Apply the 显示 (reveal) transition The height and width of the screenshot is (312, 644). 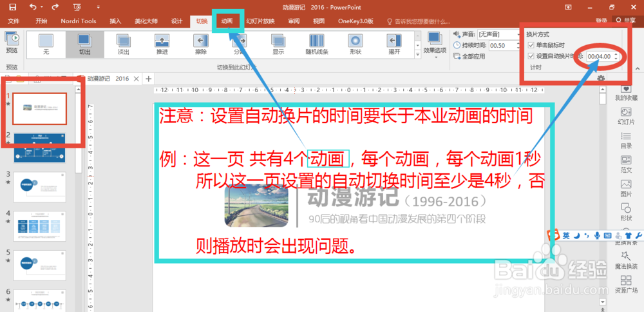click(x=278, y=44)
